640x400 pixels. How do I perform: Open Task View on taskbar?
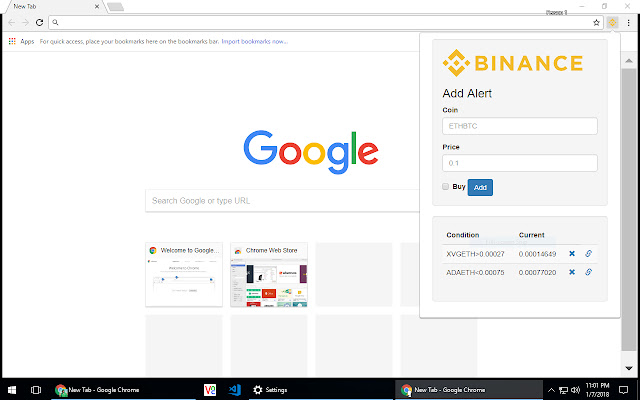36,390
